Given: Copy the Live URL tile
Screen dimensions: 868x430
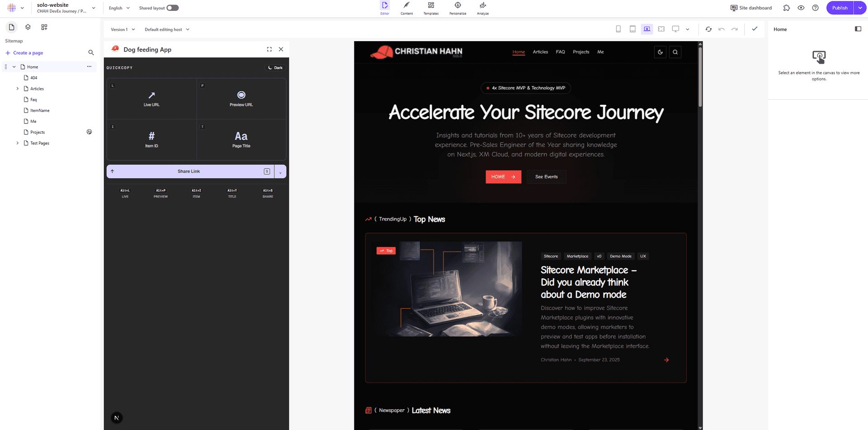Looking at the screenshot, I should (151, 99).
